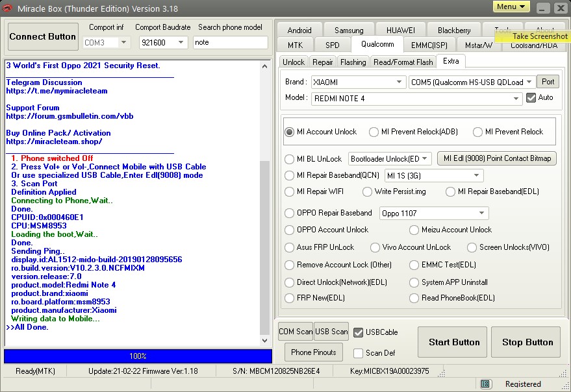Click the 100% blue progress bar
The height and width of the screenshot is (392, 571).
tap(138, 356)
